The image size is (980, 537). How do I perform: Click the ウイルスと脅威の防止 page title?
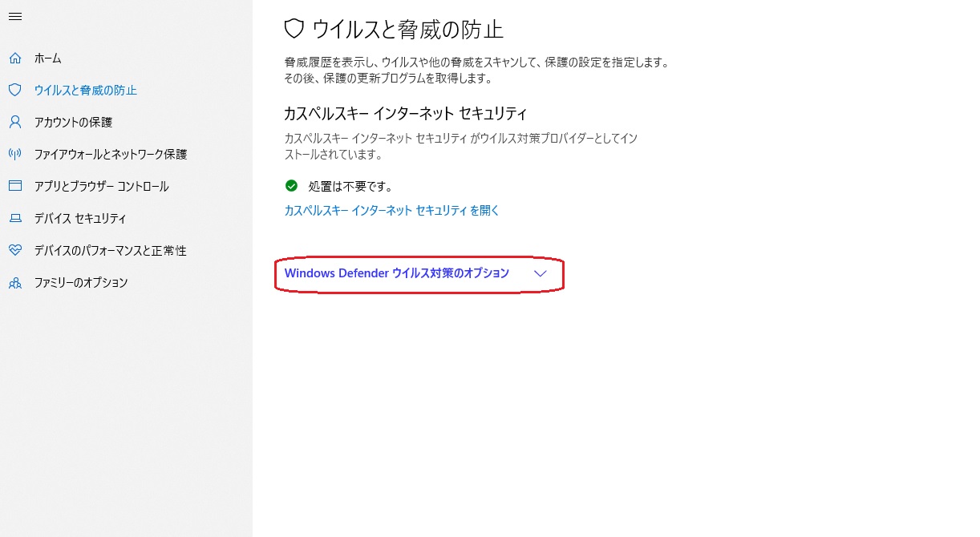pyautogui.click(x=407, y=30)
